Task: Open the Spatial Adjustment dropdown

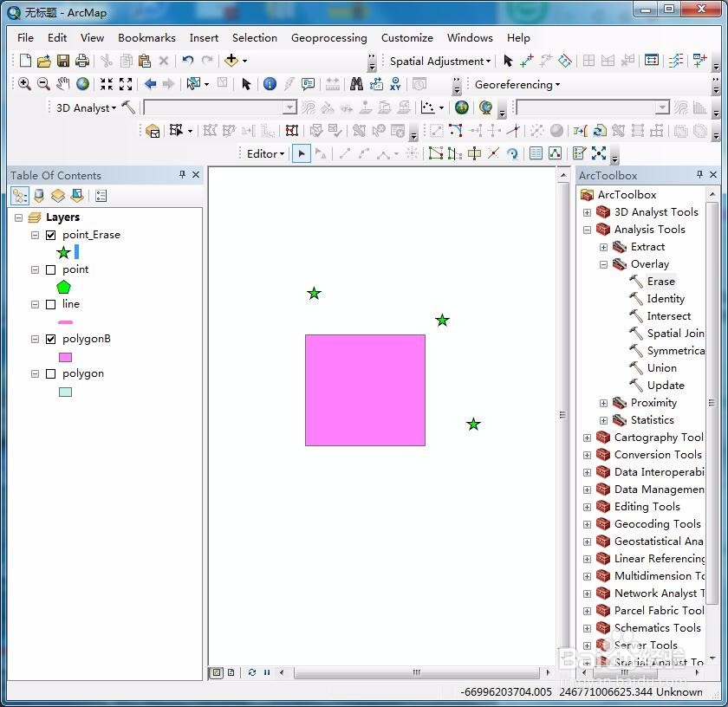Action: (440, 62)
